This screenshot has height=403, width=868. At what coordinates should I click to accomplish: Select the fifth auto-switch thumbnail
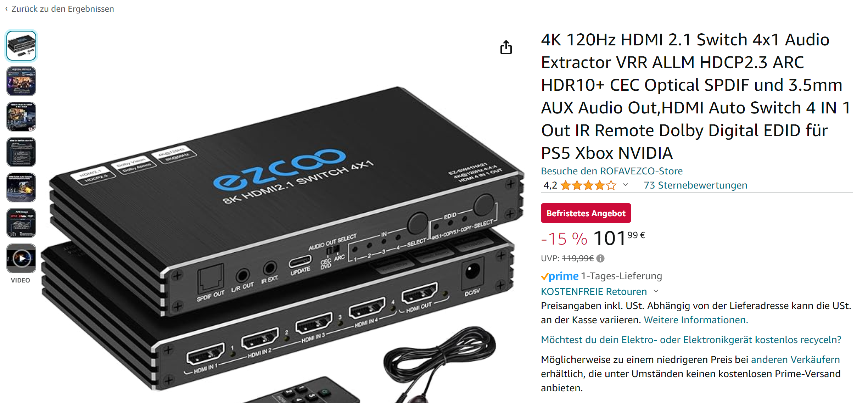(x=21, y=187)
